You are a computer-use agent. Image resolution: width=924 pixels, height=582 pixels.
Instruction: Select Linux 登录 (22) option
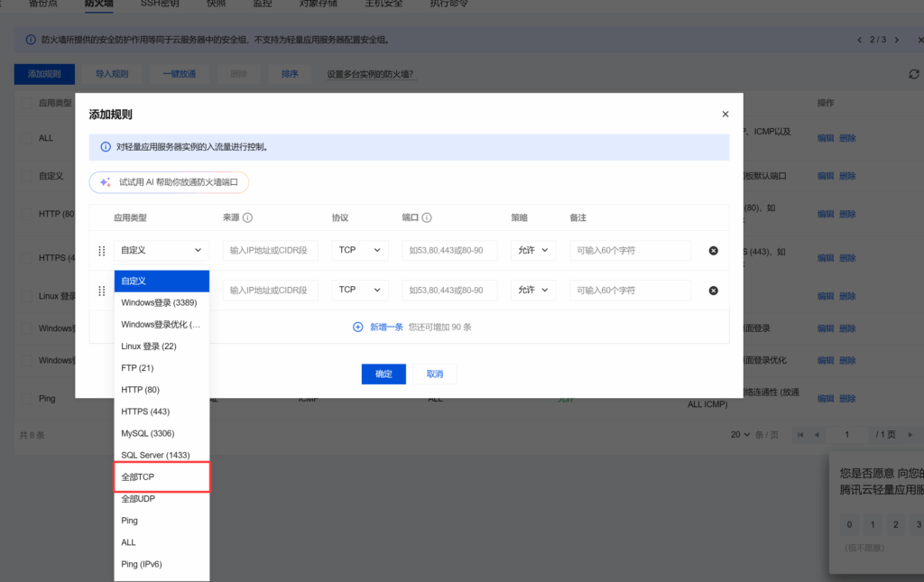tap(162, 346)
